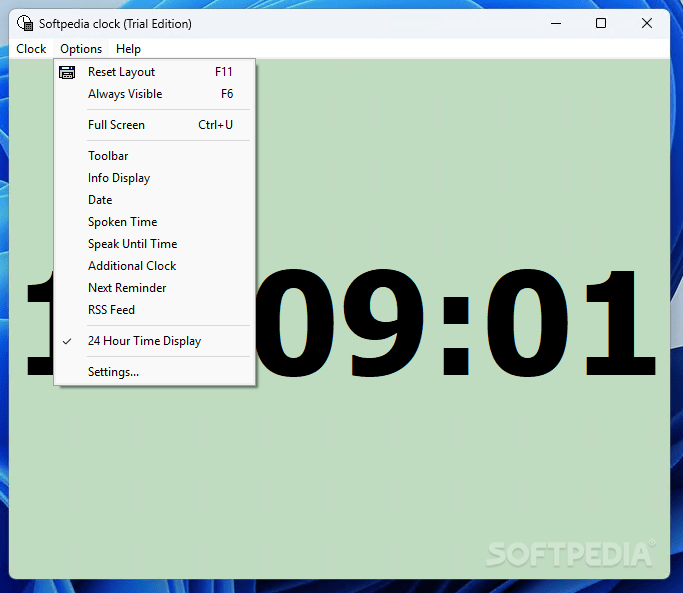Screen dimensions: 683x593
Task: Toggle RSS Feed display
Action: click(x=155, y=310)
